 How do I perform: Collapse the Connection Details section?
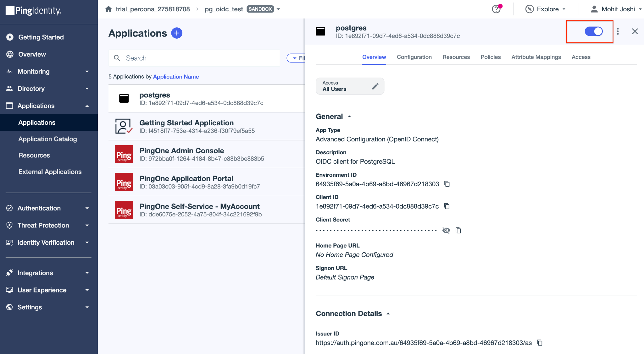(x=388, y=314)
